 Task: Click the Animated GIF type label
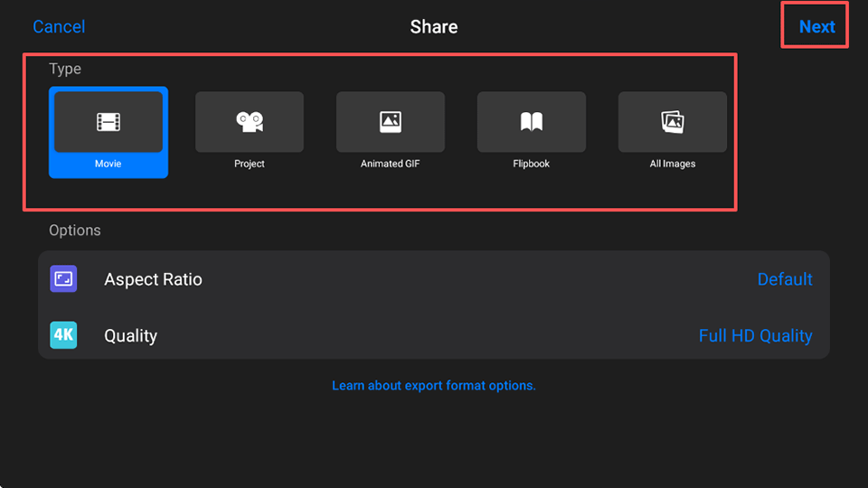click(391, 164)
